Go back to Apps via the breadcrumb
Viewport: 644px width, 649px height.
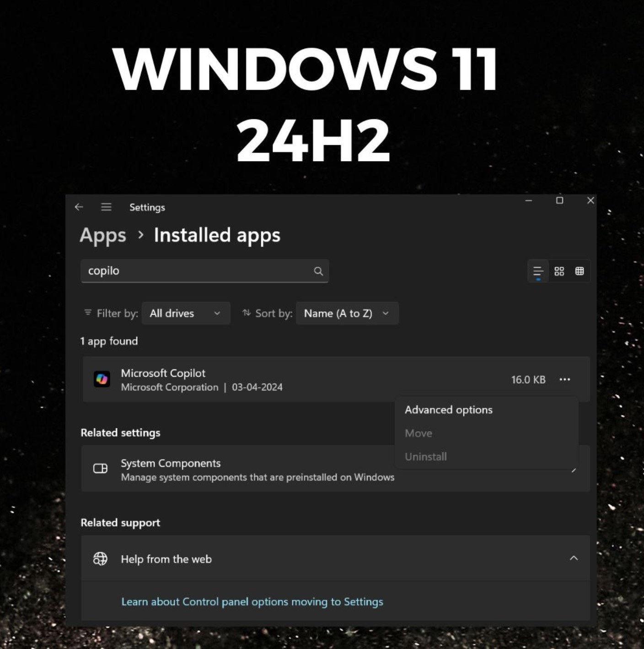[103, 235]
